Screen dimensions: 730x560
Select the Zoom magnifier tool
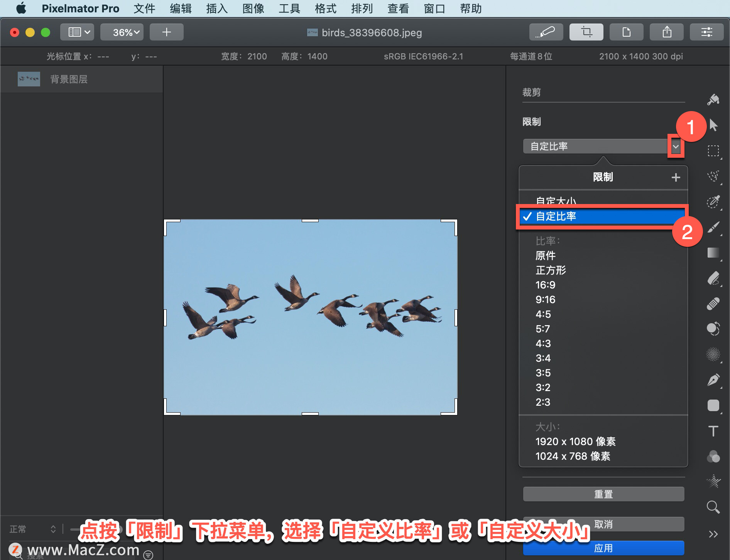click(x=713, y=507)
